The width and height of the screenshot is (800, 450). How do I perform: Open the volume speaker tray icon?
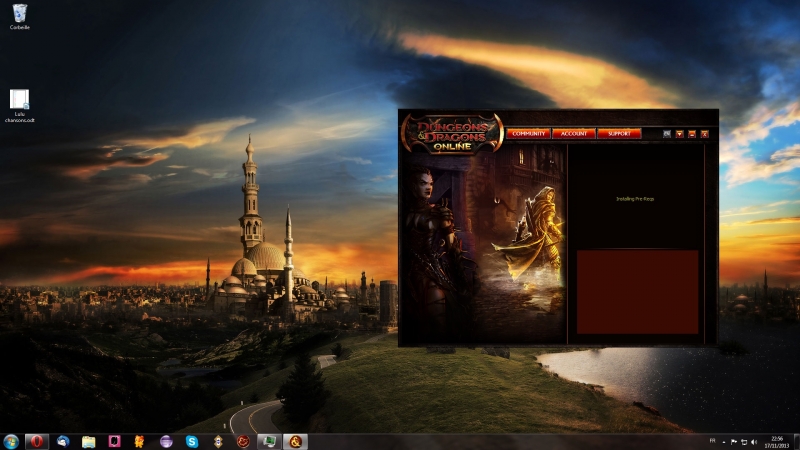coord(754,442)
